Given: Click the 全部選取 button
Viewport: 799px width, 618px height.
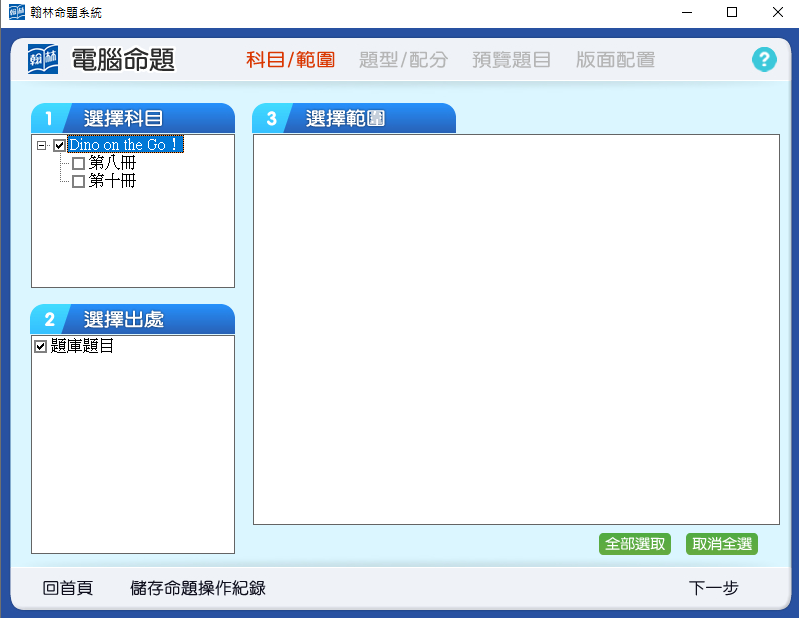Looking at the screenshot, I should point(635,544).
